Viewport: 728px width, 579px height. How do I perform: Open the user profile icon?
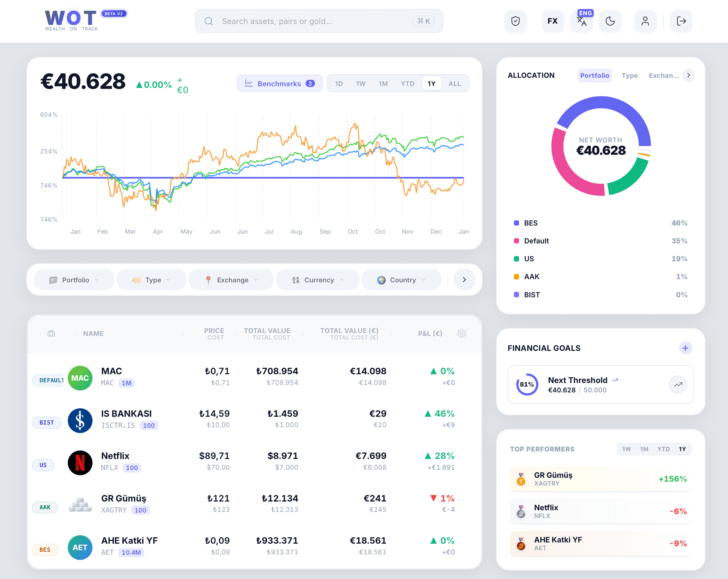(x=646, y=21)
